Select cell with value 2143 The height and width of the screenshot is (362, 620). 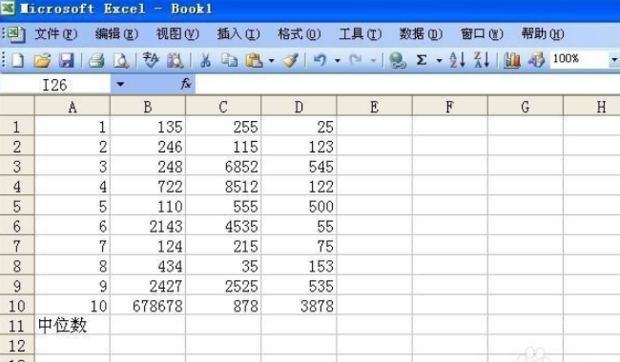click(x=148, y=226)
